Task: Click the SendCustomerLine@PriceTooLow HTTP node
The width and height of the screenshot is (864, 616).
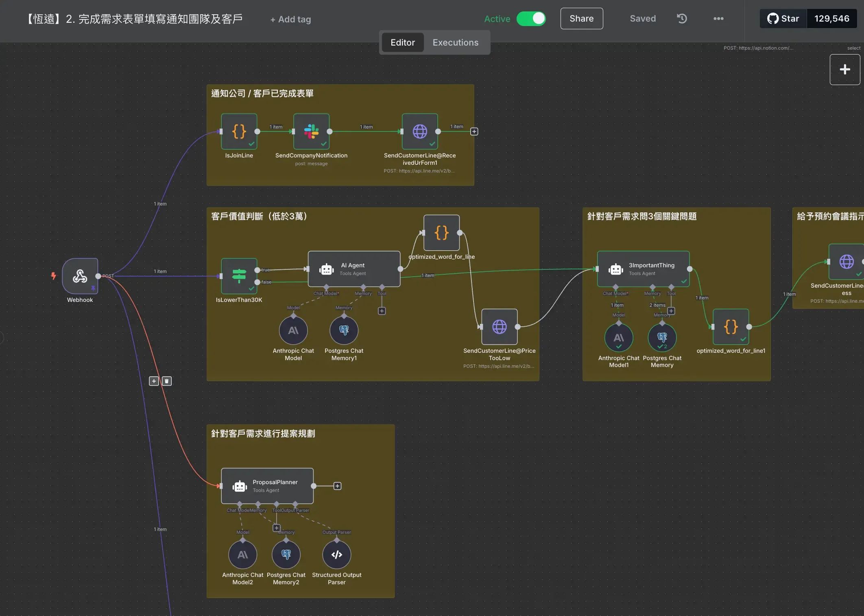Action: pos(499,326)
